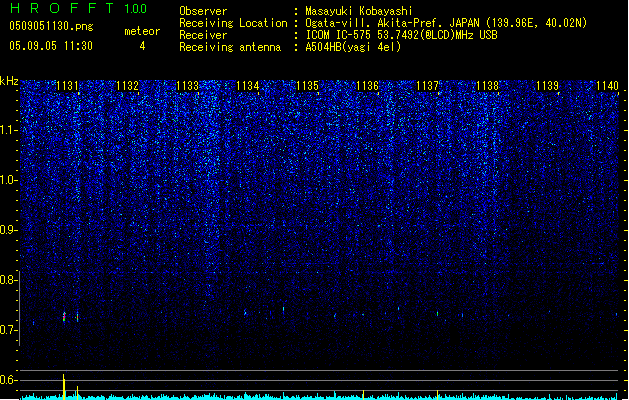
Task: Click the 1139 time axis marker
Action: 548,85
